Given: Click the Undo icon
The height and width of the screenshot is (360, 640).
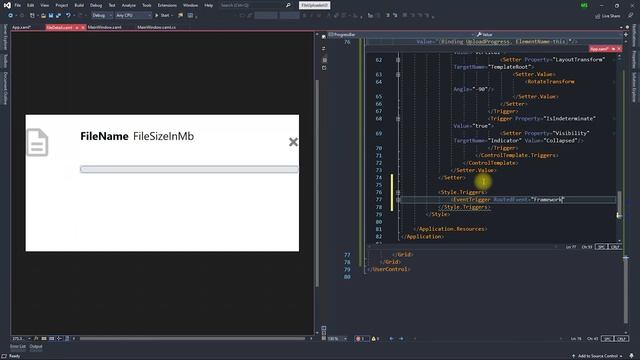Looking at the screenshot, I should click(68, 16).
